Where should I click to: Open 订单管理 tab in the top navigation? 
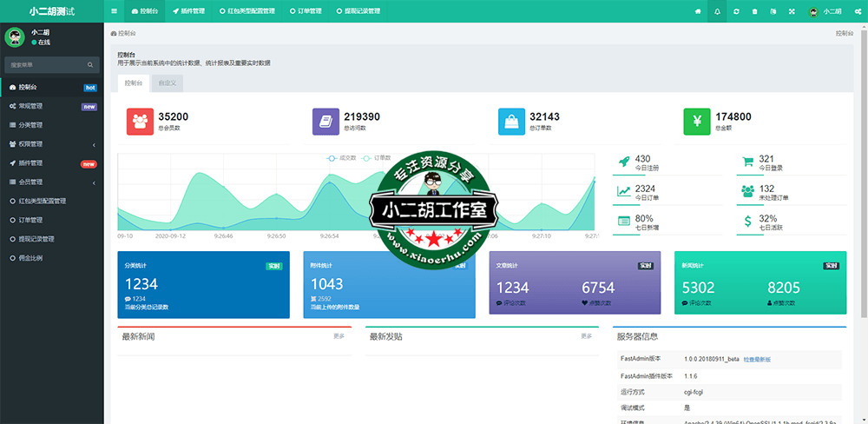click(305, 11)
